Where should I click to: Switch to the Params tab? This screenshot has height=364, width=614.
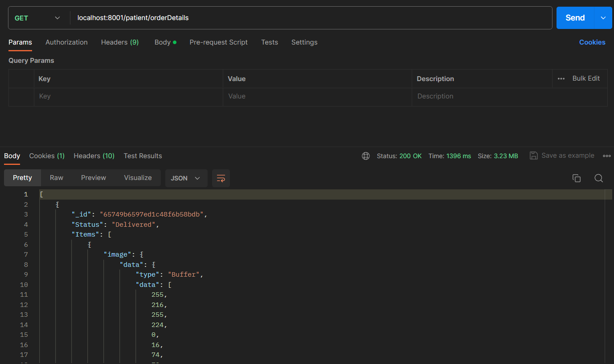point(20,42)
